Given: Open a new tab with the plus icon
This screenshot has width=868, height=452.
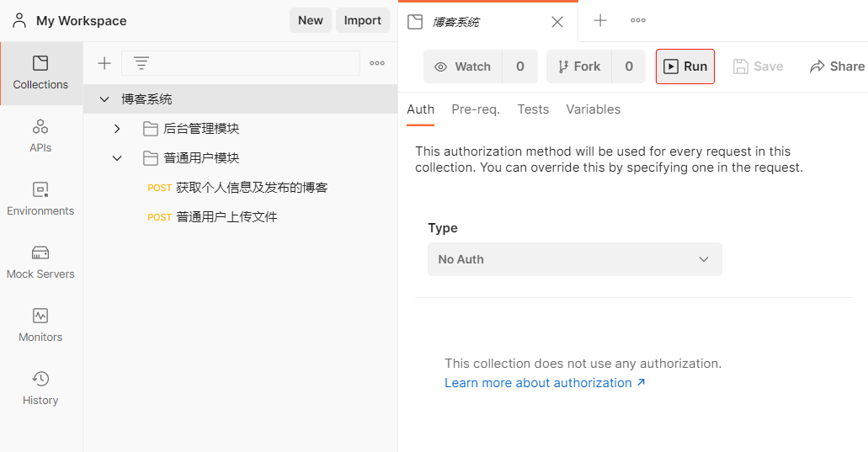Looking at the screenshot, I should click(600, 20).
